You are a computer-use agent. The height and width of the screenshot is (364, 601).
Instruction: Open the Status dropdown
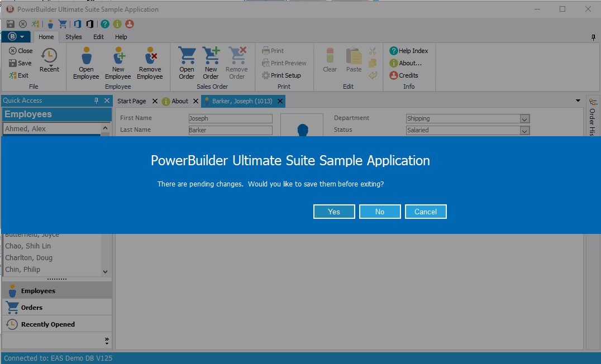click(x=524, y=130)
